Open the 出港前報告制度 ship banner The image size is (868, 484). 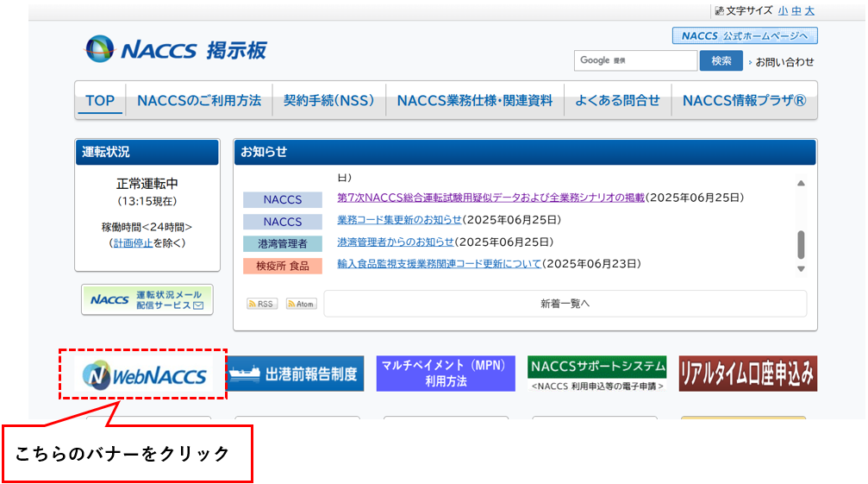pos(296,374)
